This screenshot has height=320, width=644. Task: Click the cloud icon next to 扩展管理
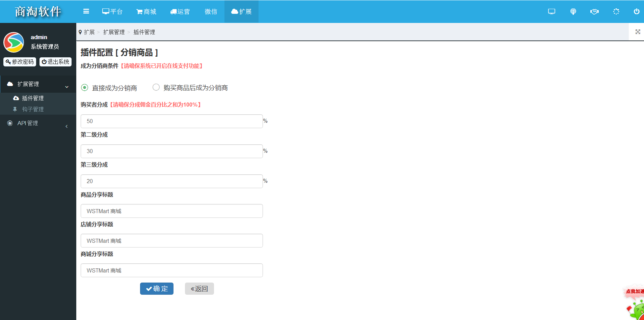click(10, 84)
